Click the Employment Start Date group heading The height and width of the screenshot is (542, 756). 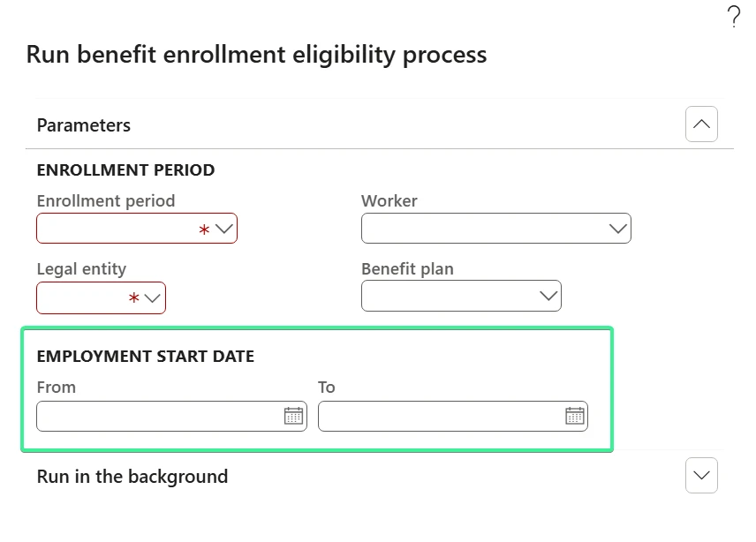pos(146,357)
